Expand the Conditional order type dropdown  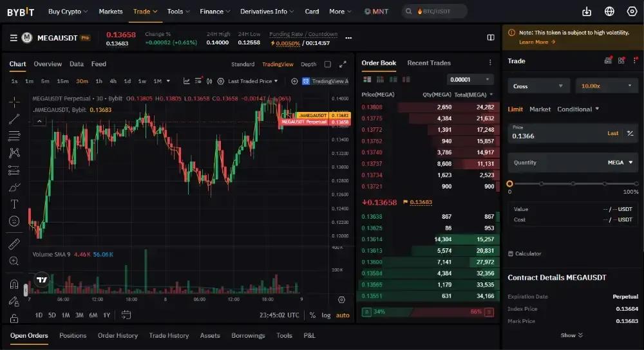tap(578, 109)
